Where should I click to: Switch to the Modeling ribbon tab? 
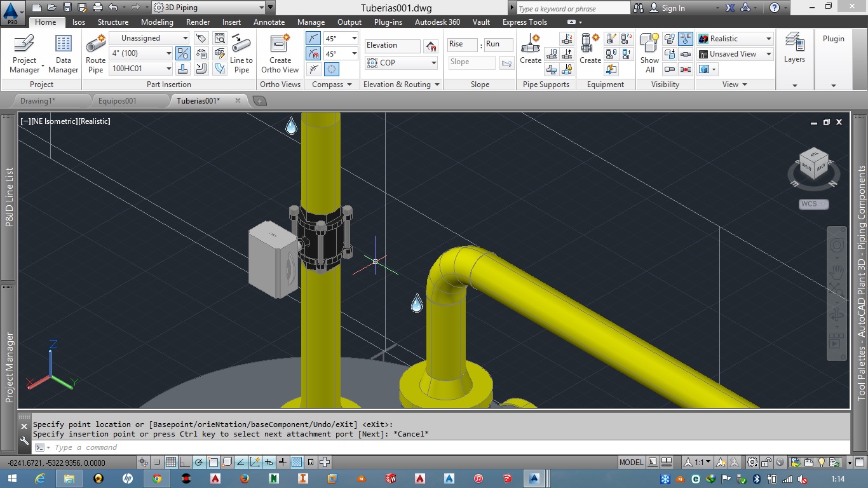coord(157,22)
